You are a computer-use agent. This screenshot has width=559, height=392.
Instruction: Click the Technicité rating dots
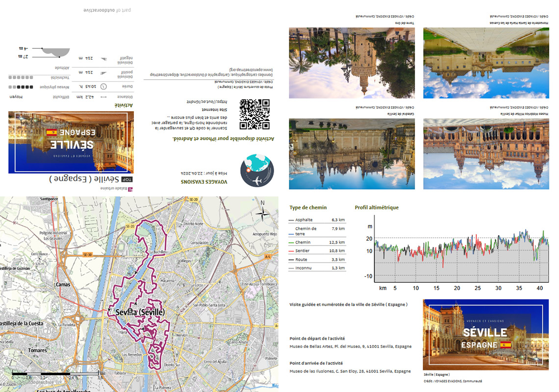click(21, 77)
